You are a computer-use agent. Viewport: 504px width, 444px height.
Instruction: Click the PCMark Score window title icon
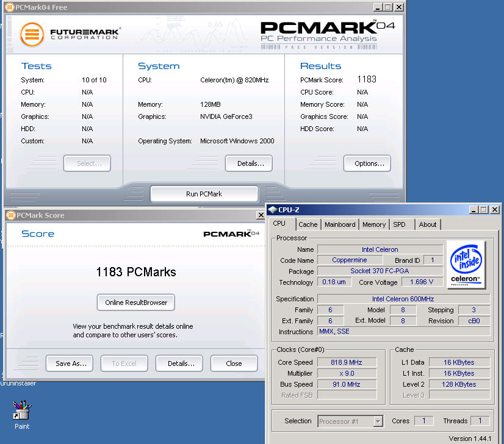pos(11,215)
